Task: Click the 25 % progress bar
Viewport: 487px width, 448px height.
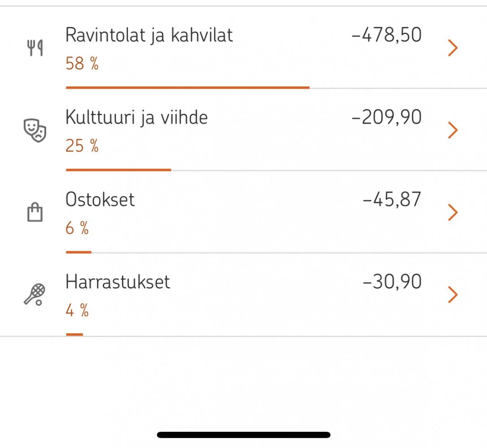Action: click(x=118, y=170)
